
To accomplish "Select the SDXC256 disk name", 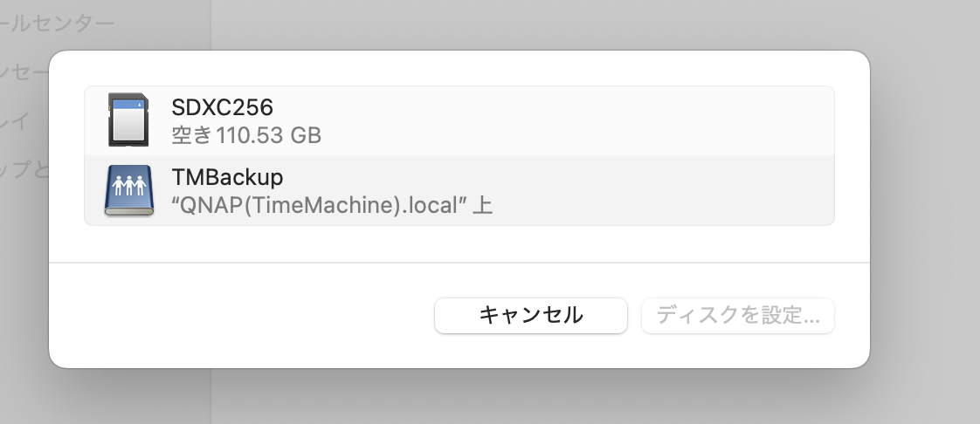I will pos(223,108).
